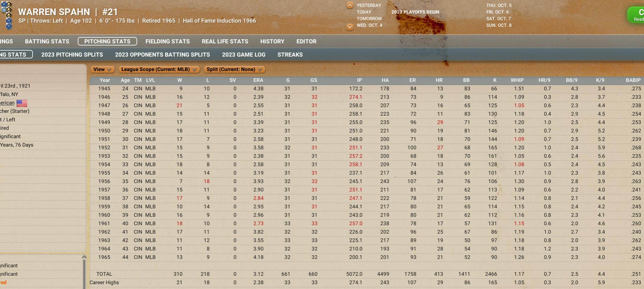Click the bottommost blue award medal icon
Viewport: 644px width, 289px height.
[x=9, y=26]
